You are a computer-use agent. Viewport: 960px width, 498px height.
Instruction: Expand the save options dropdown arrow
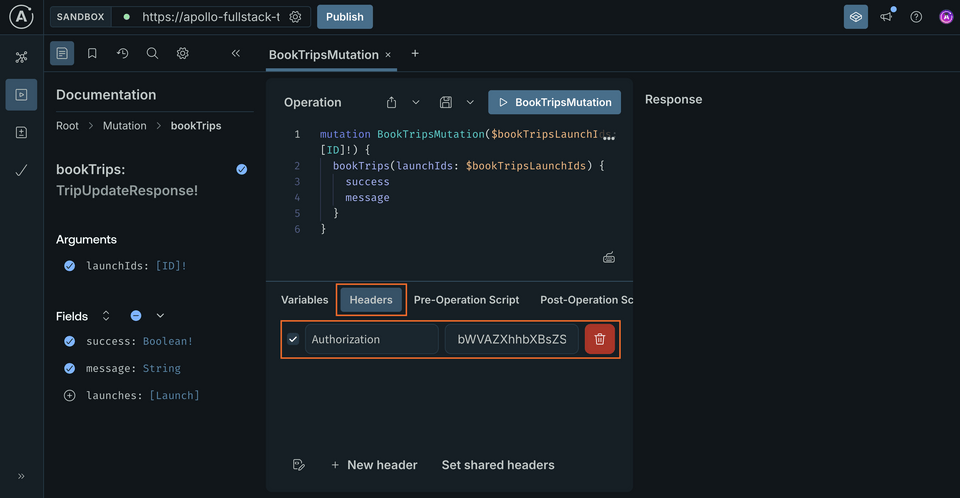click(470, 102)
